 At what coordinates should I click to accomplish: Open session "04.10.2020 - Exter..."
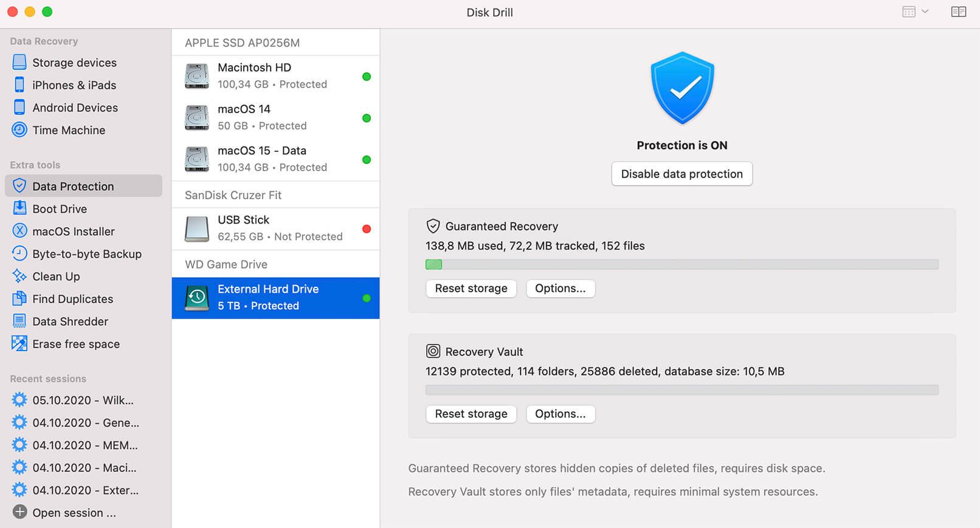[x=86, y=490]
